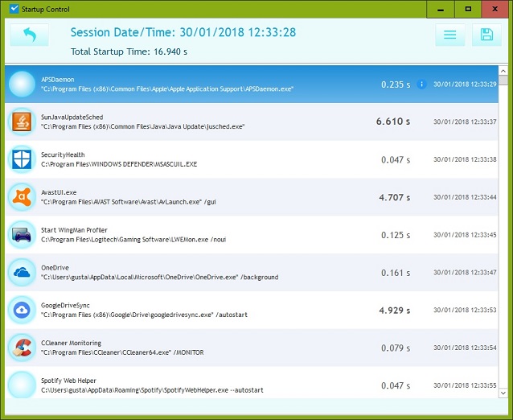
Task: Click the scrollbar up arrow
Action: pos(503,71)
